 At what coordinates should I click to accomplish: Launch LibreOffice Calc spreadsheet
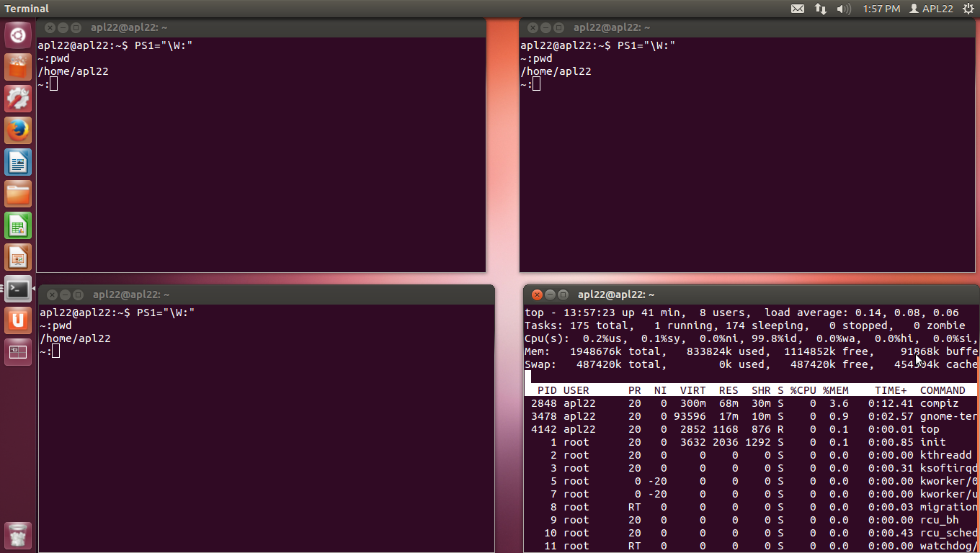pos(18,225)
